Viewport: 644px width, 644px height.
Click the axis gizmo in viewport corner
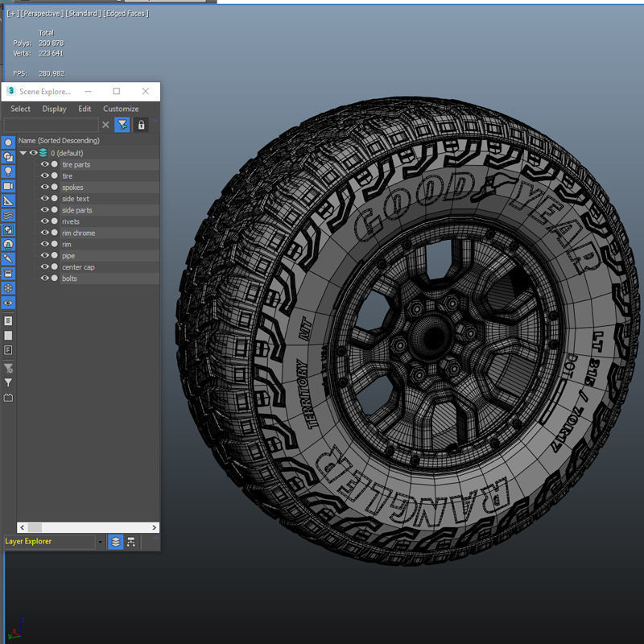(14, 629)
